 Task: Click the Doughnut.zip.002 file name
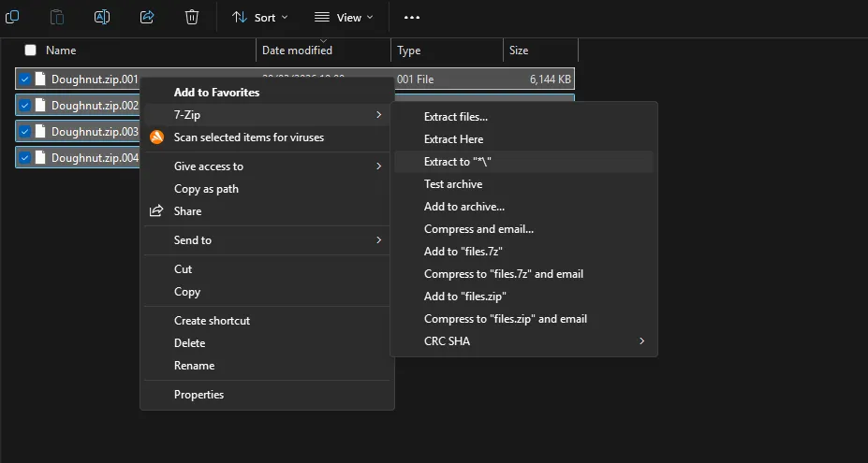[x=95, y=105]
